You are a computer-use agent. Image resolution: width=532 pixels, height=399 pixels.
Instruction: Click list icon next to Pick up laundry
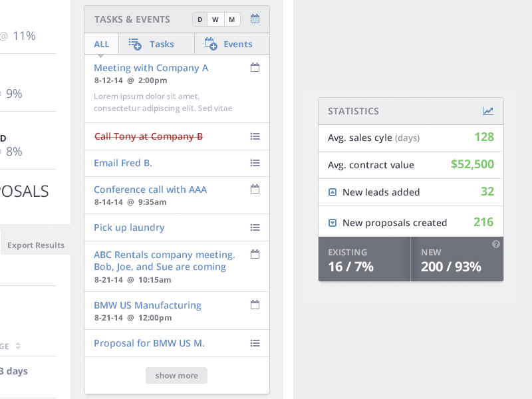click(x=255, y=227)
